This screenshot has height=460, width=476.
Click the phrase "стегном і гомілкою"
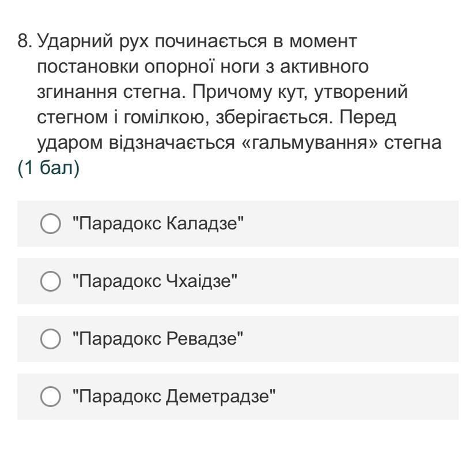tap(123, 119)
